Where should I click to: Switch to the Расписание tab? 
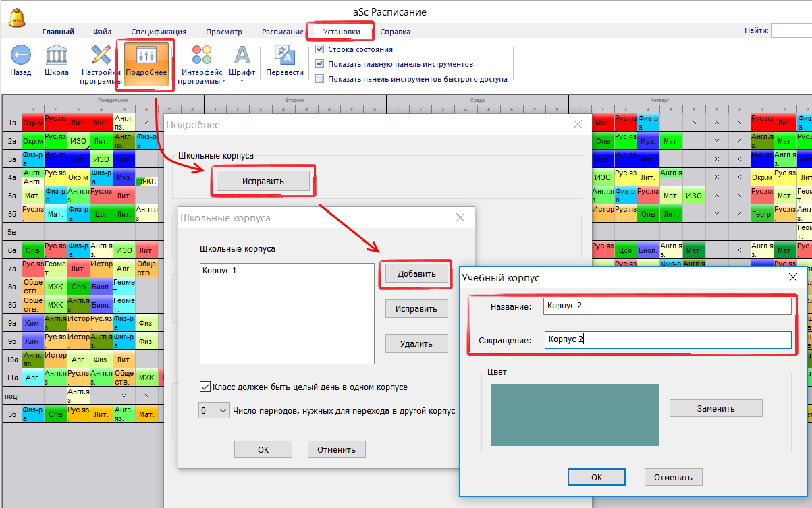[x=282, y=32]
